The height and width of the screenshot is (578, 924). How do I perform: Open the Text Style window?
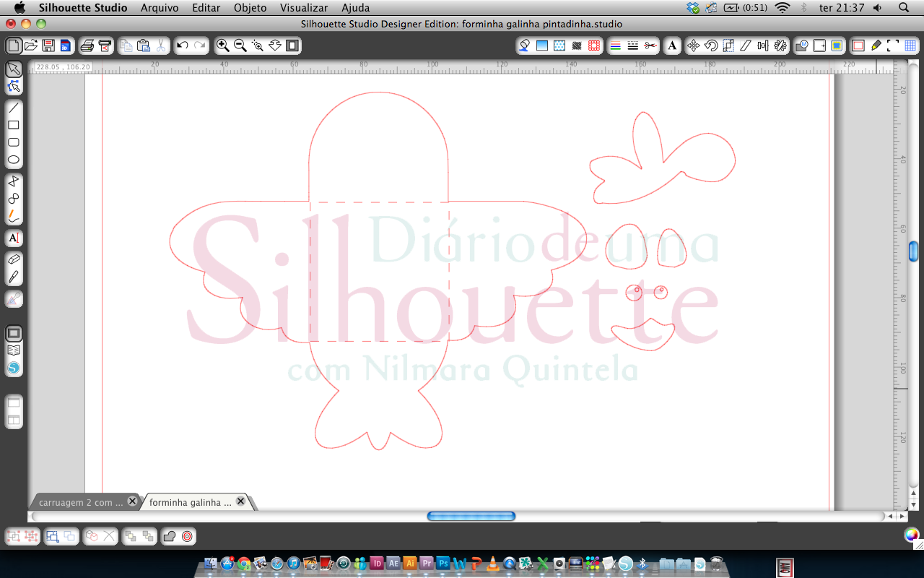click(x=672, y=46)
